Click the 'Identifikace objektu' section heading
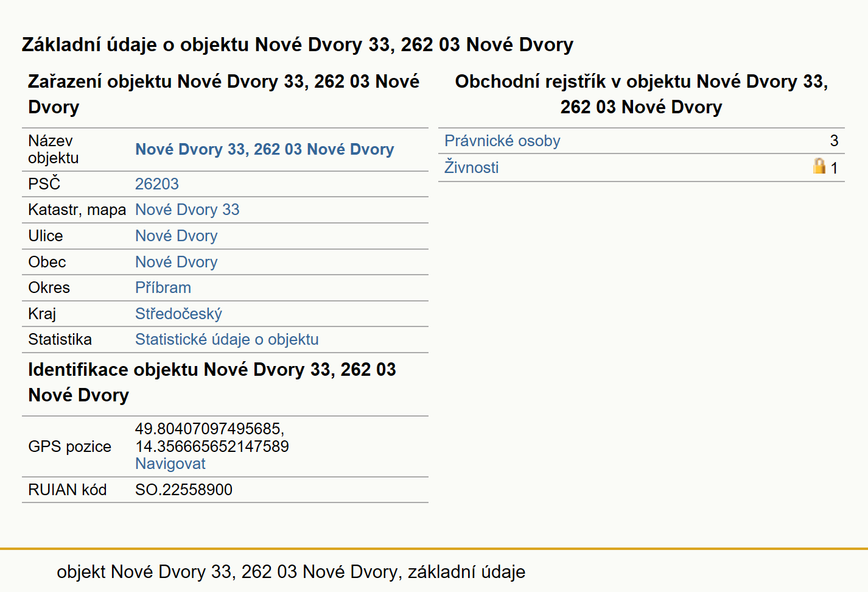Image resolution: width=868 pixels, height=592 pixels. coord(212,382)
